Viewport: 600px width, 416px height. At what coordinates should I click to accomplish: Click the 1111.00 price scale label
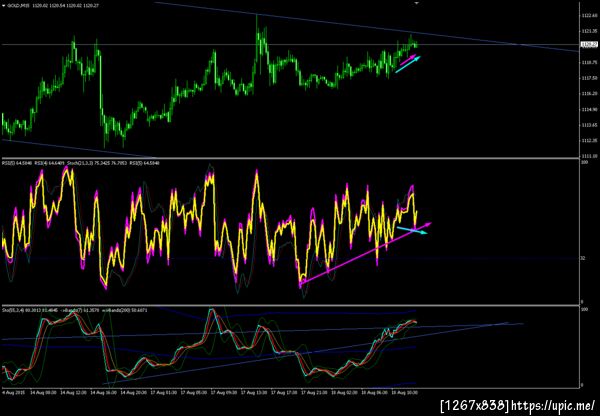[589, 156]
